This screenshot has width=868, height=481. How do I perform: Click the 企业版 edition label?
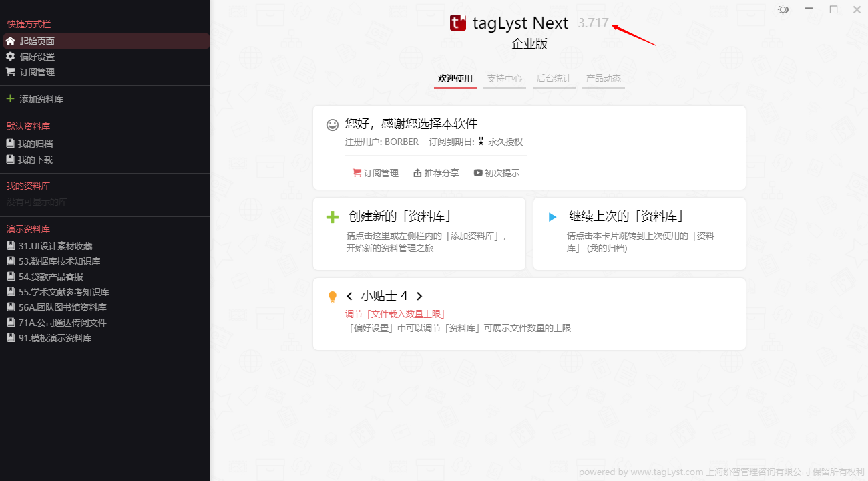coord(529,44)
